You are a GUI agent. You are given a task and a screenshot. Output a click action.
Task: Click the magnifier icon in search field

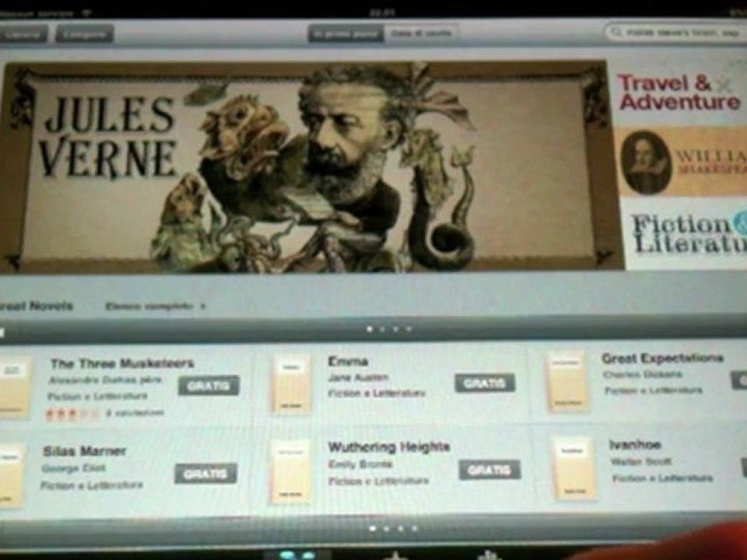pyautogui.click(x=616, y=33)
